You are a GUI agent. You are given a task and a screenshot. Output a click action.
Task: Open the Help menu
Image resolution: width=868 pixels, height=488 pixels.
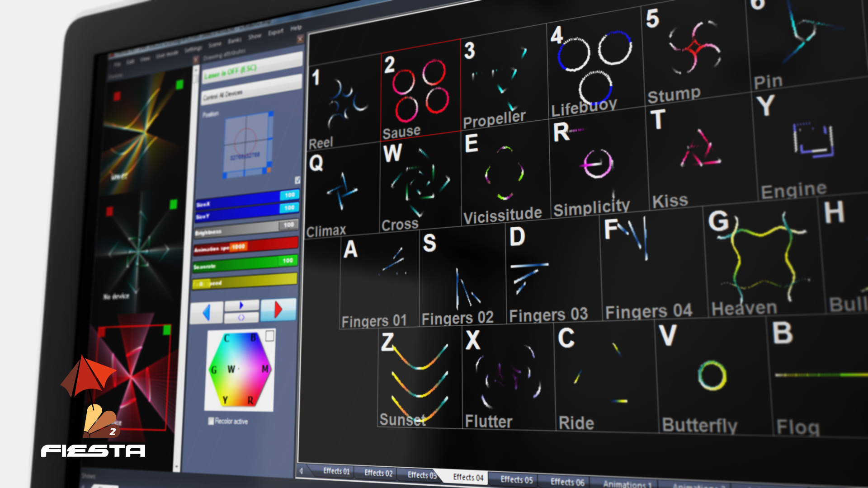pyautogui.click(x=296, y=28)
